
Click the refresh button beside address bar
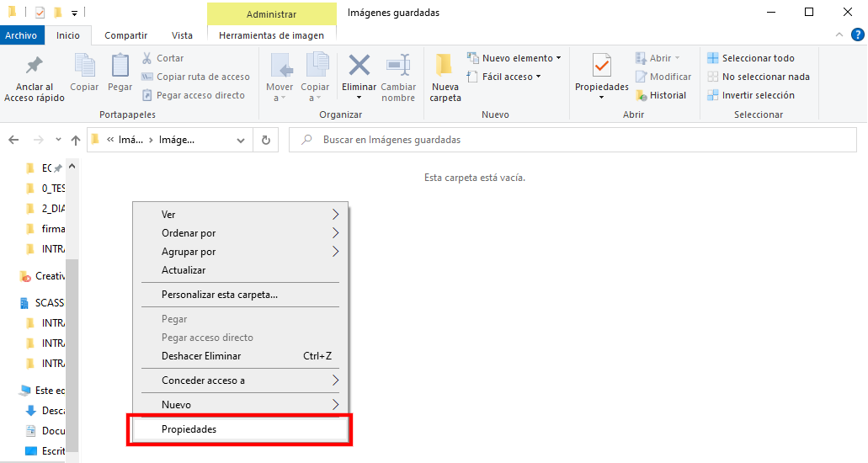(266, 140)
